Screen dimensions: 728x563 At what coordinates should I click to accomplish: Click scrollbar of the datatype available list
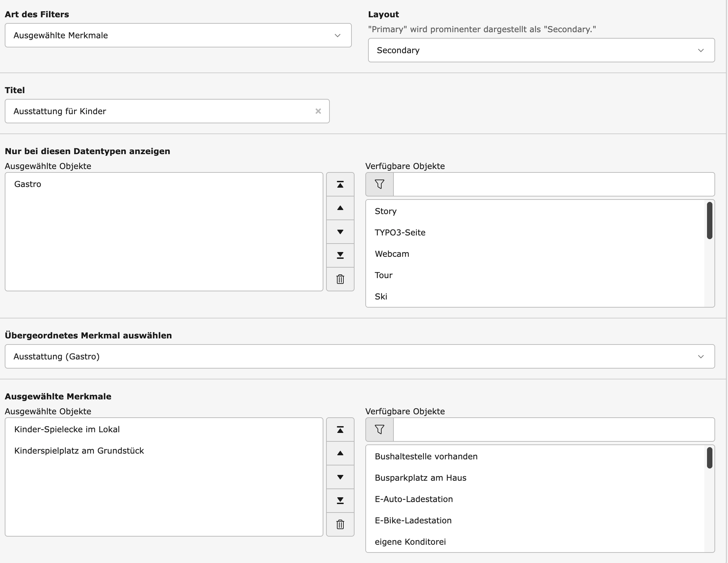709,221
